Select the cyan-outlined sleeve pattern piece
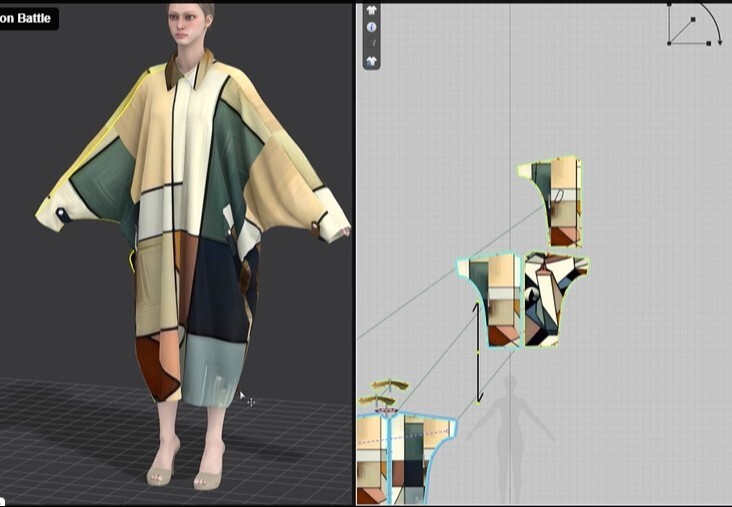 [x=500, y=299]
